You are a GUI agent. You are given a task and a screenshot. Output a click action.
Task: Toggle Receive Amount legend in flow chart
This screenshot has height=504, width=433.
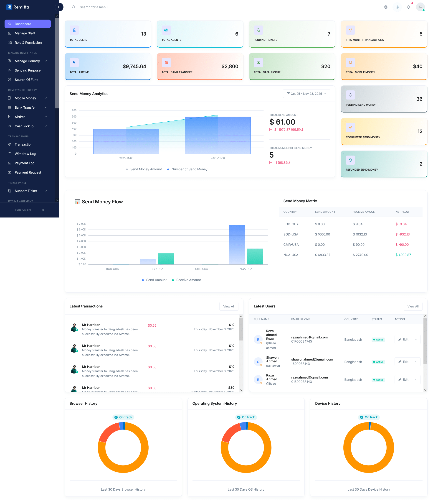pyautogui.click(x=186, y=280)
